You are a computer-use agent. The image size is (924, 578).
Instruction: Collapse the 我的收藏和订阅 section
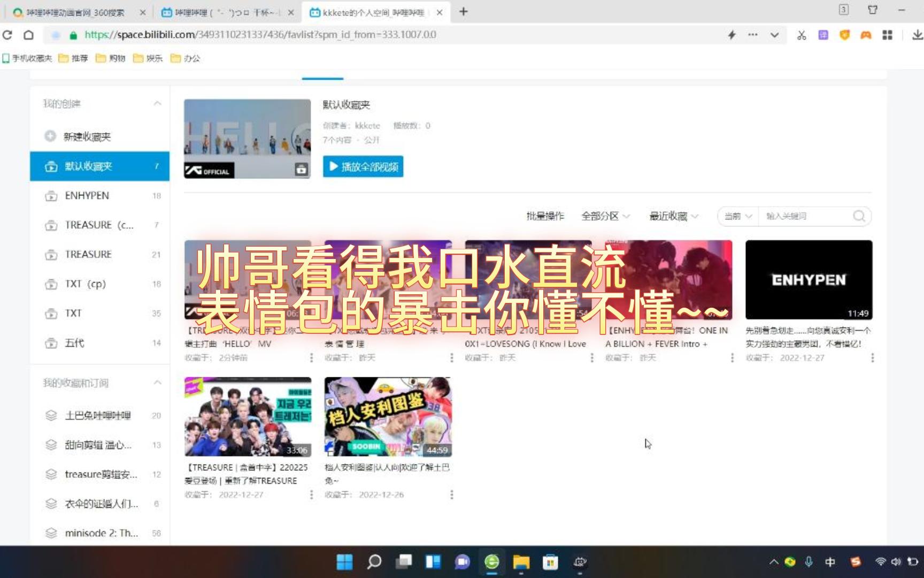pyautogui.click(x=157, y=383)
